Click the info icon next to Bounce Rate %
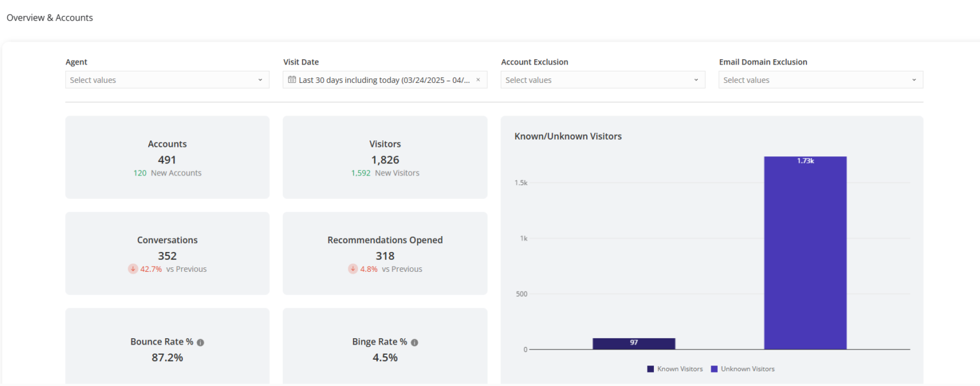This screenshot has height=386, width=980. pyautogui.click(x=200, y=342)
